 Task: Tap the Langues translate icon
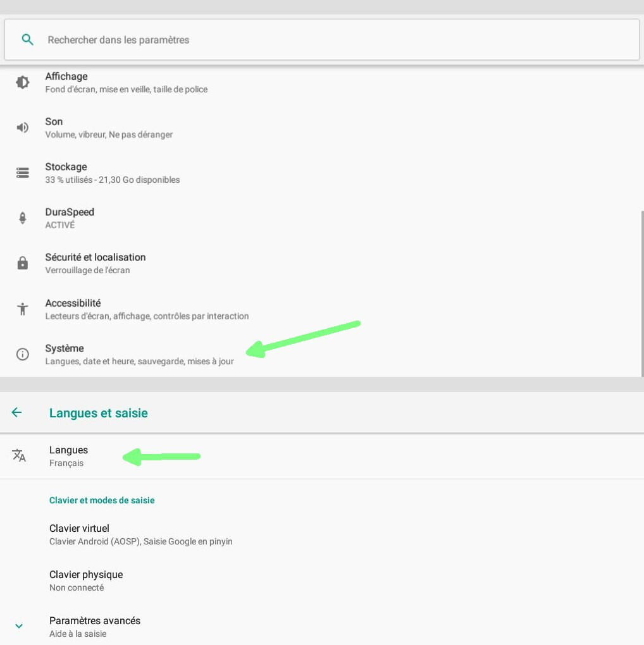19,455
